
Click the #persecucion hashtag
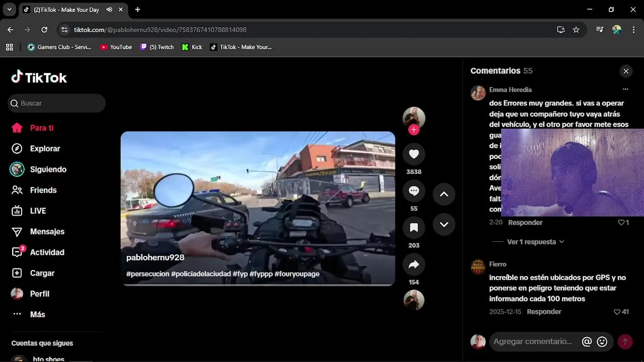tap(147, 274)
